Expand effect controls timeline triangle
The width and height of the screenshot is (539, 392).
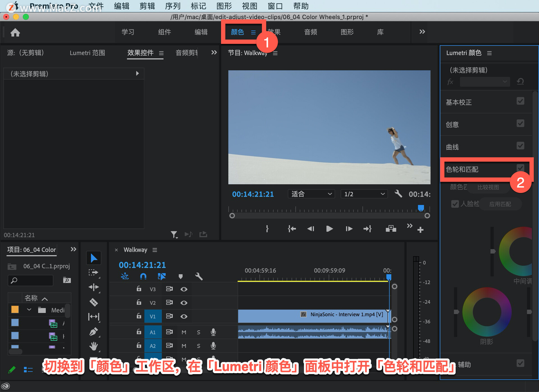(137, 73)
